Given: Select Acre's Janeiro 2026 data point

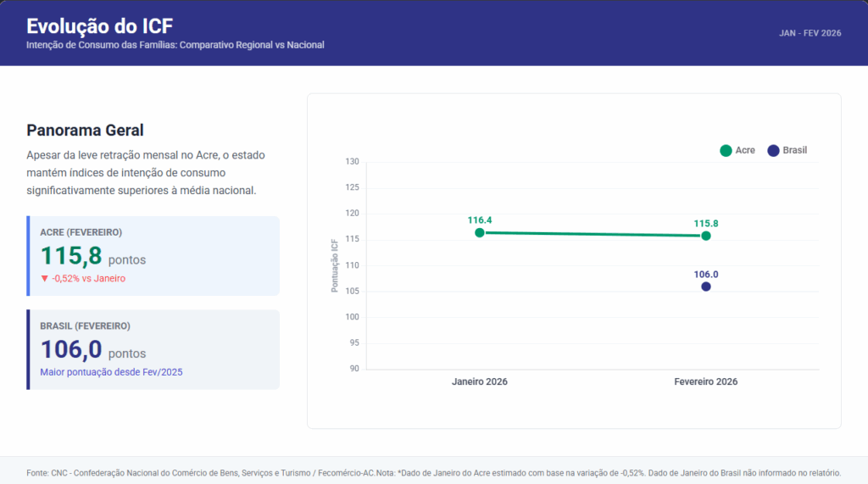Looking at the screenshot, I should tap(480, 232).
